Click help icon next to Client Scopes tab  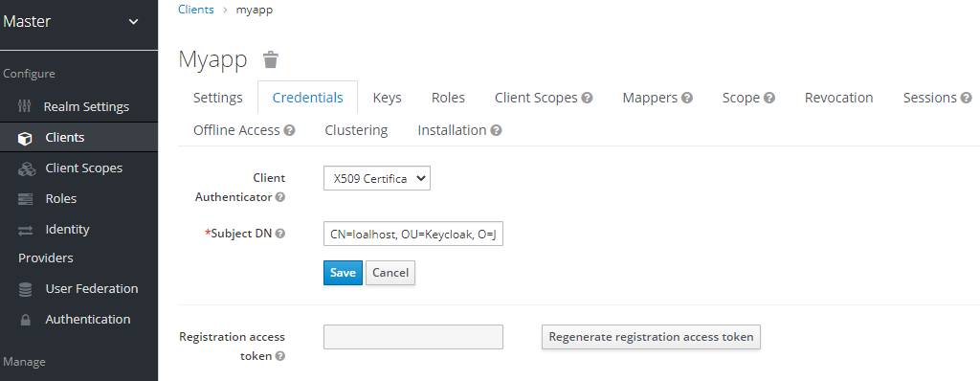[x=587, y=99]
